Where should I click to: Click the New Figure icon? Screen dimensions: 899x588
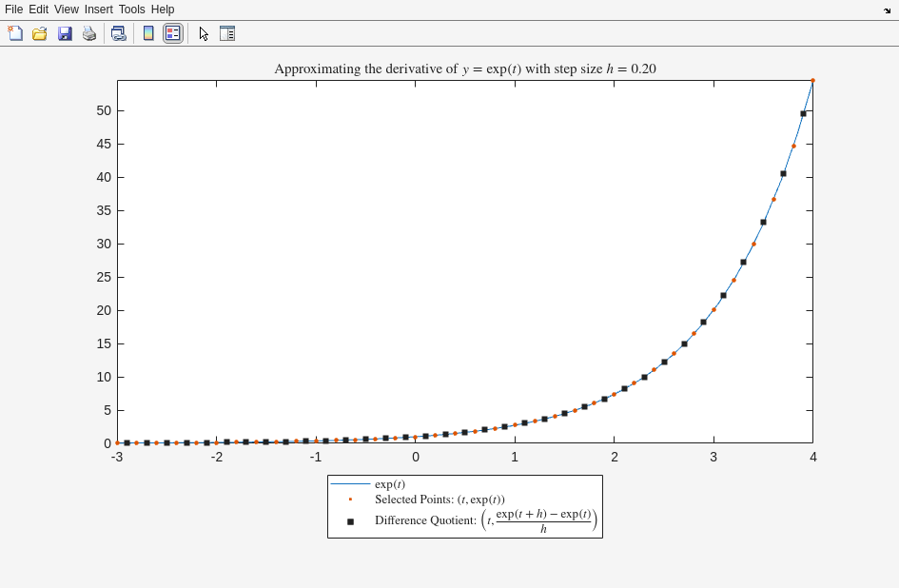tap(15, 33)
